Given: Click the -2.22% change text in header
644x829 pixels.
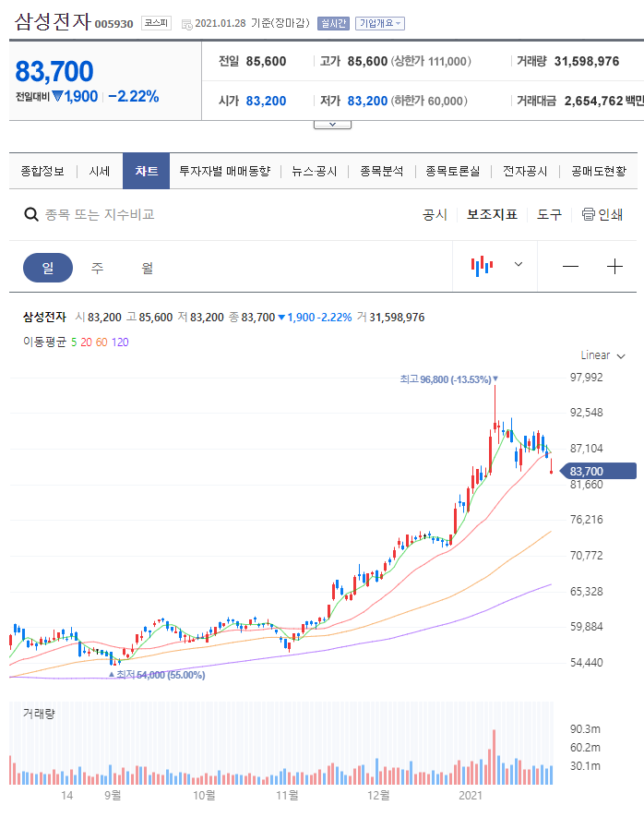Looking at the screenshot, I should coord(134,96).
